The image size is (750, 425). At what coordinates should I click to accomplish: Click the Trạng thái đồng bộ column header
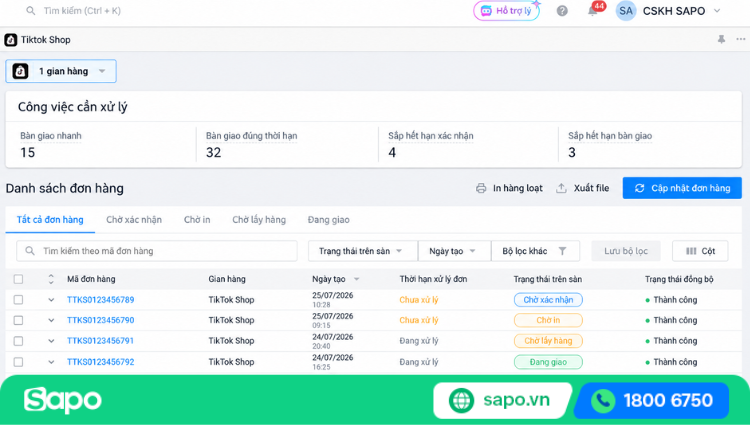(x=679, y=279)
